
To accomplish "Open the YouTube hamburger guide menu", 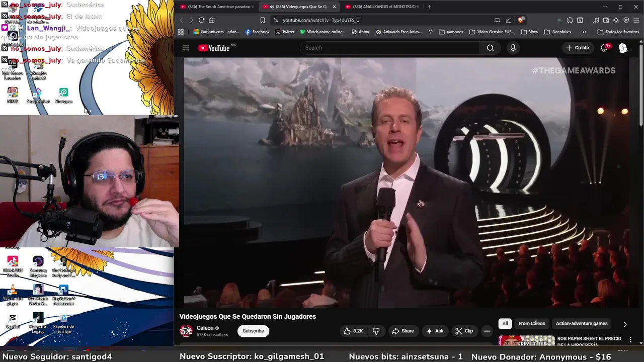I will pos(186,48).
